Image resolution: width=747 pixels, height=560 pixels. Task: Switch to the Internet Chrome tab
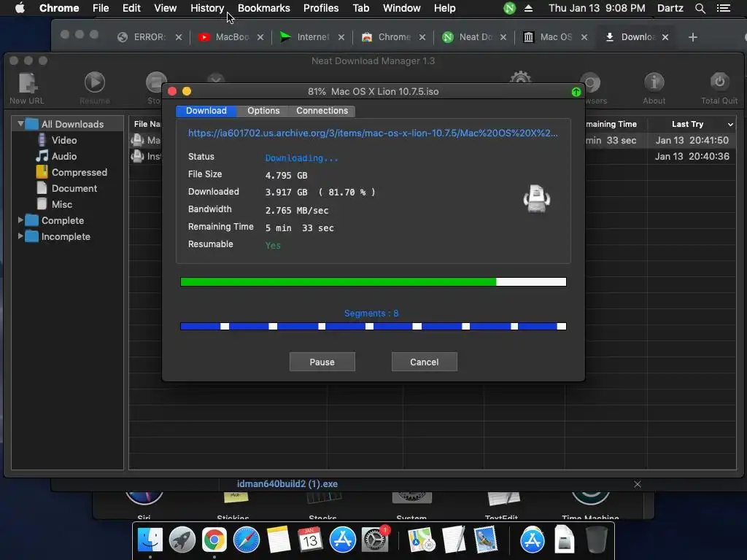click(x=312, y=37)
